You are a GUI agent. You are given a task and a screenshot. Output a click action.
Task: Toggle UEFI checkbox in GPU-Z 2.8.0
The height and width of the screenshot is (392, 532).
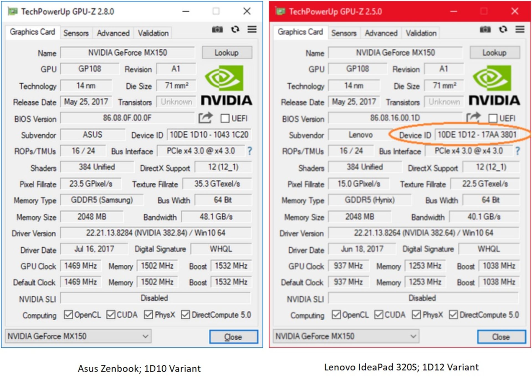[x=225, y=118]
